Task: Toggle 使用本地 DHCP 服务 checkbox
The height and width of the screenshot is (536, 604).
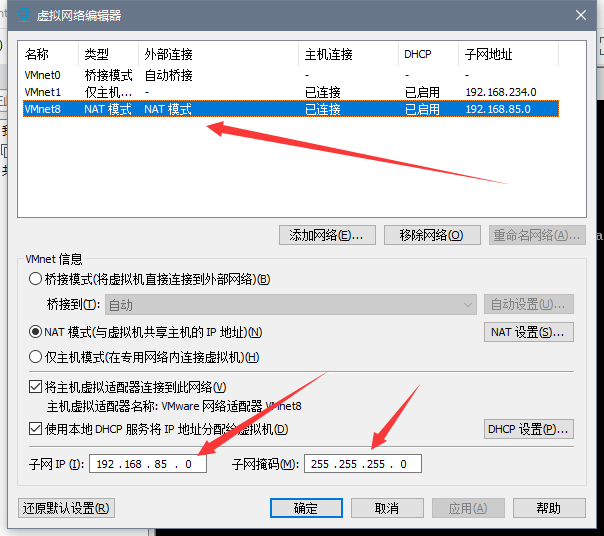Action: (35, 428)
